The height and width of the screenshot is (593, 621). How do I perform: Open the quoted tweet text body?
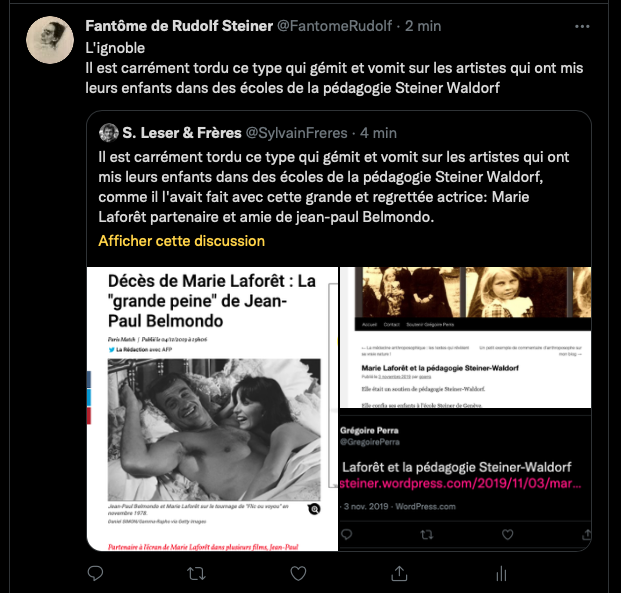tap(333, 187)
